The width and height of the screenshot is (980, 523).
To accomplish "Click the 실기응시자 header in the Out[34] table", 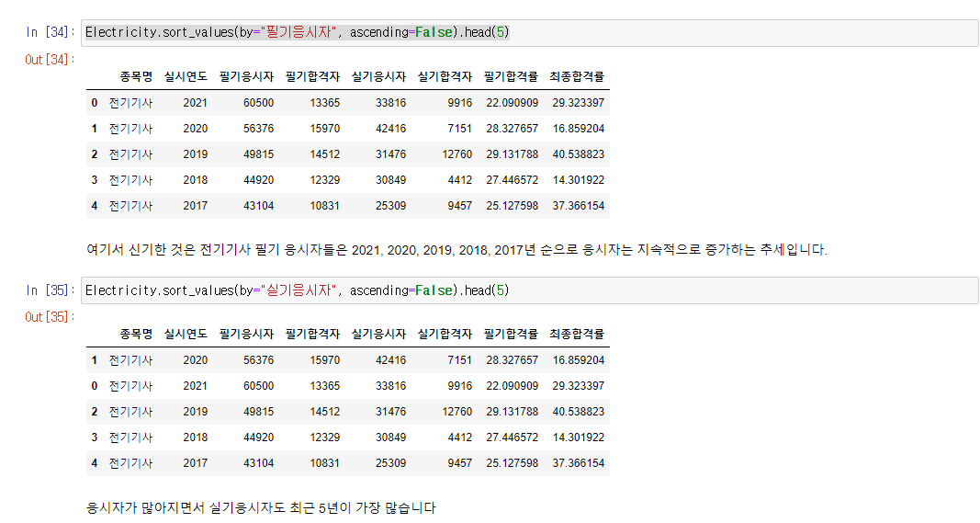I will click(x=378, y=76).
